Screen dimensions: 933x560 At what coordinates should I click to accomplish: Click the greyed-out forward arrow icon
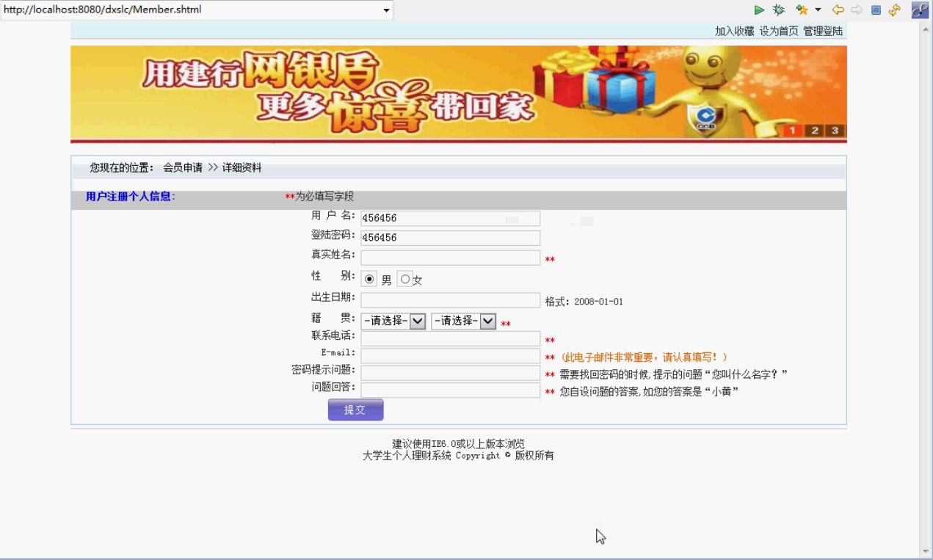857,10
